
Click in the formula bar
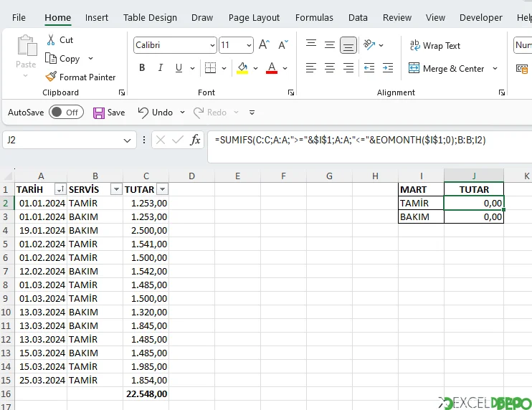click(370, 146)
